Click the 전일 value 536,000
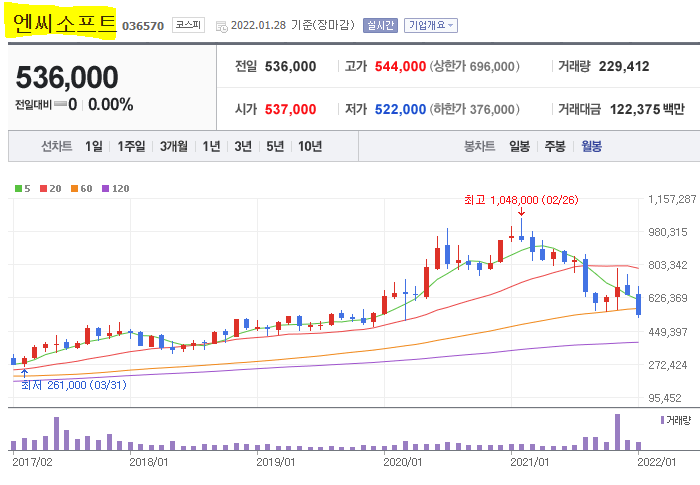700x485 pixels. (290, 67)
